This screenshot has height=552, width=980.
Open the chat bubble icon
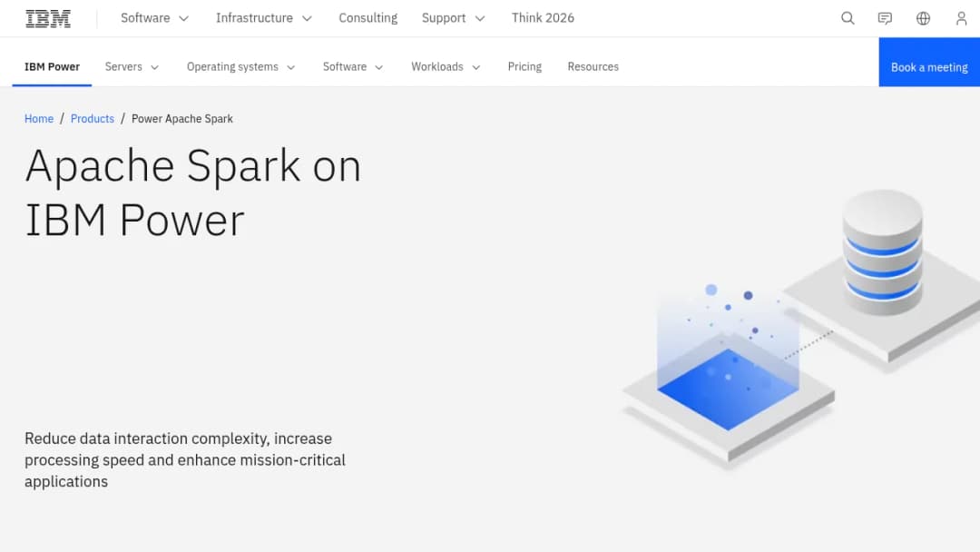coord(885,18)
